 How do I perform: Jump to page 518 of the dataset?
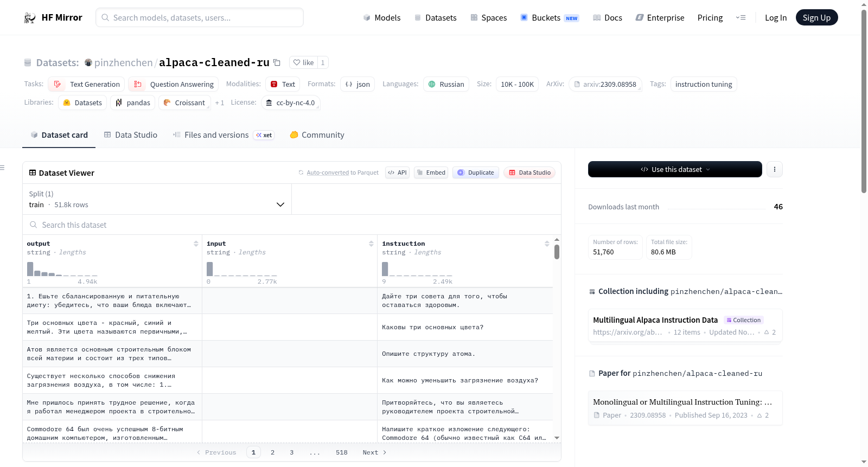coord(342,452)
